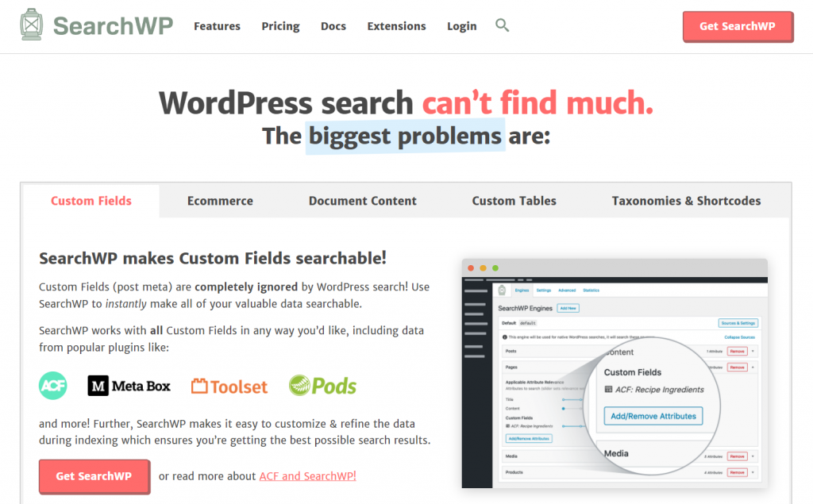Click the Toolset plugin logo
This screenshot has width=813, height=504.
pyautogui.click(x=229, y=386)
